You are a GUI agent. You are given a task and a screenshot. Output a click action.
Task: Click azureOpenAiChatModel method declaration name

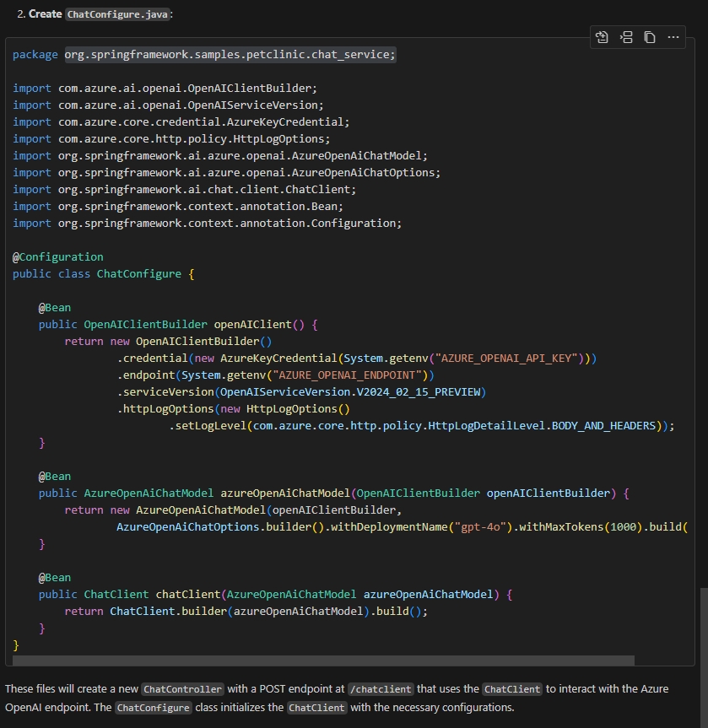(x=285, y=493)
